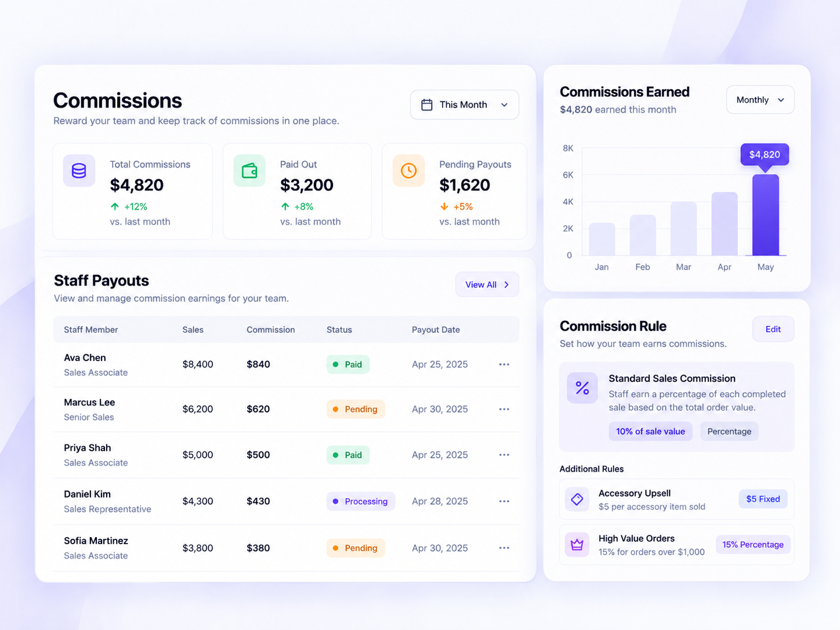Sort by the Staff Member column header

[91, 330]
